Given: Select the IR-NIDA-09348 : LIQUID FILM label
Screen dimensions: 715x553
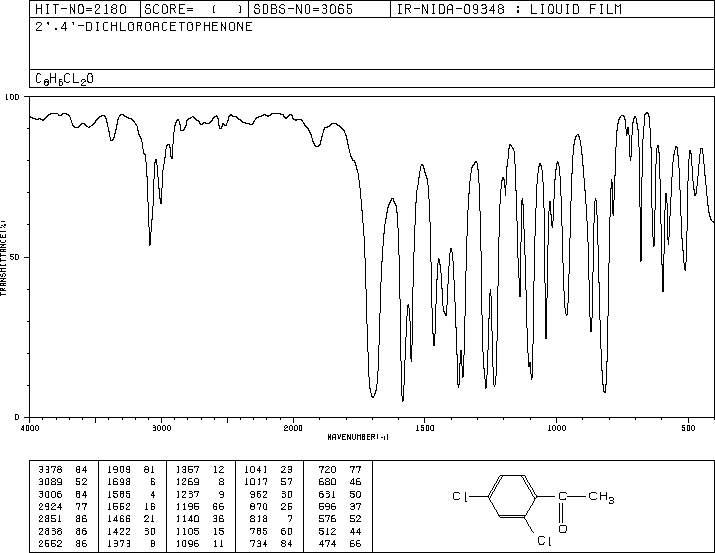Looking at the screenshot, I should click(509, 9).
